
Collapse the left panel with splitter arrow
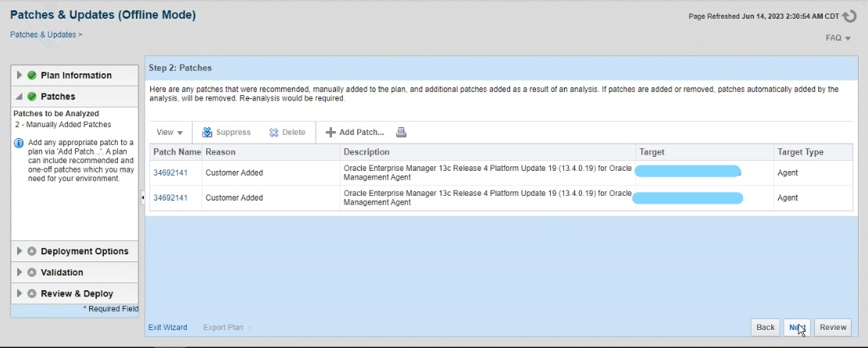[142, 197]
